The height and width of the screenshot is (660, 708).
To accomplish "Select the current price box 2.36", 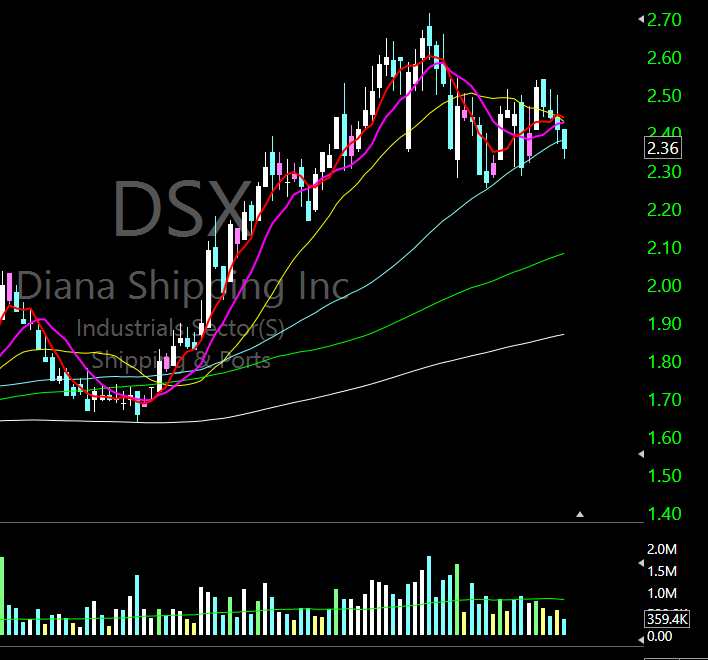I will [662, 148].
